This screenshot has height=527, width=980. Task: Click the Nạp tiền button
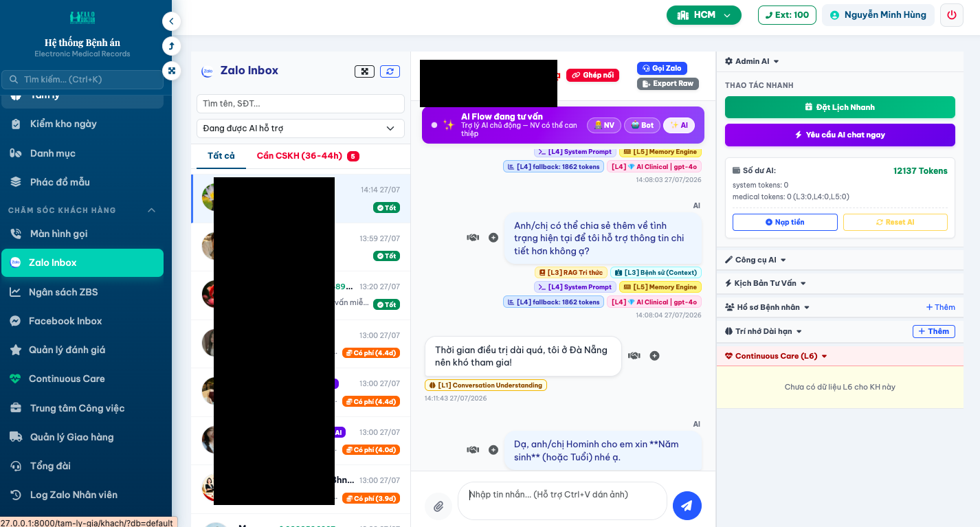pyautogui.click(x=785, y=222)
